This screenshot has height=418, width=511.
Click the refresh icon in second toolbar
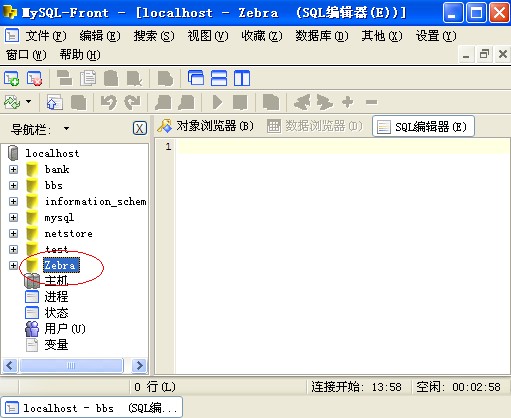click(12, 102)
